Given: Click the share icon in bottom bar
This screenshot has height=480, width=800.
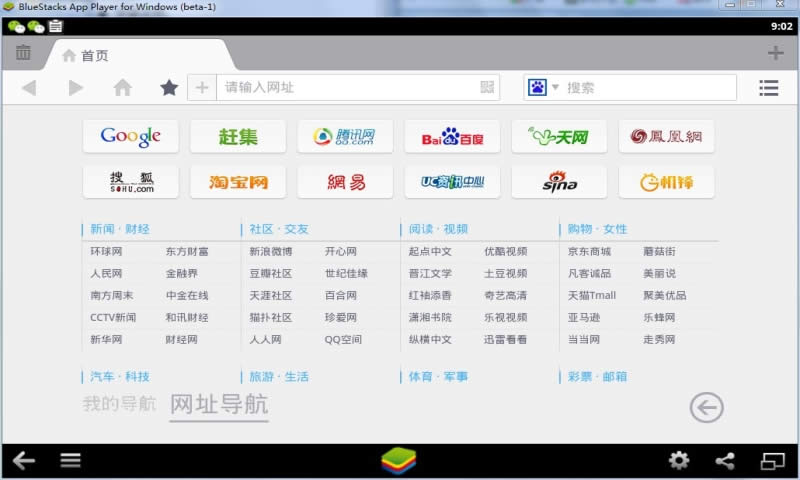Looking at the screenshot, I should (x=725, y=461).
